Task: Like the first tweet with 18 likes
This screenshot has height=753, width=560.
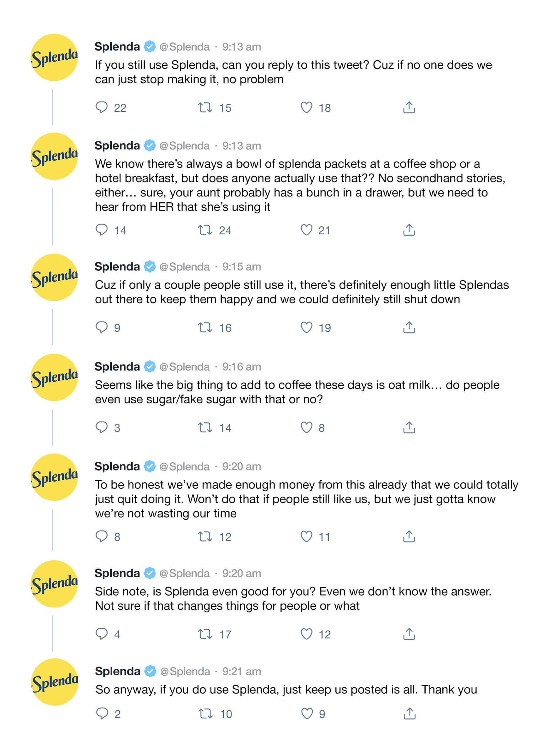Action: pos(306,108)
